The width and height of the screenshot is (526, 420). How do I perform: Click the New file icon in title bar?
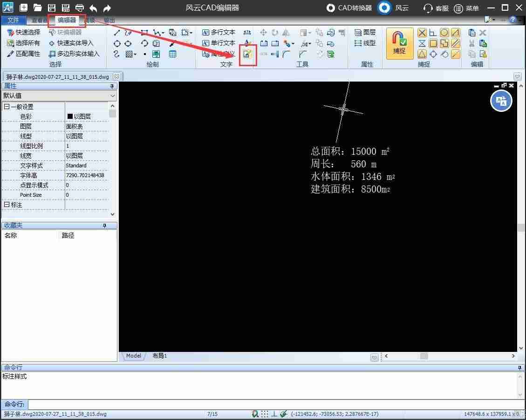pyautogui.click(x=23, y=7)
